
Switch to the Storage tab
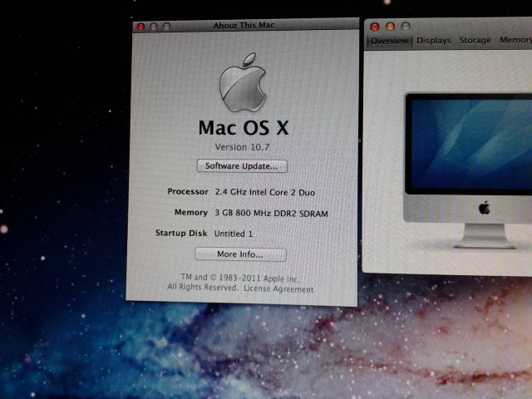(x=475, y=40)
